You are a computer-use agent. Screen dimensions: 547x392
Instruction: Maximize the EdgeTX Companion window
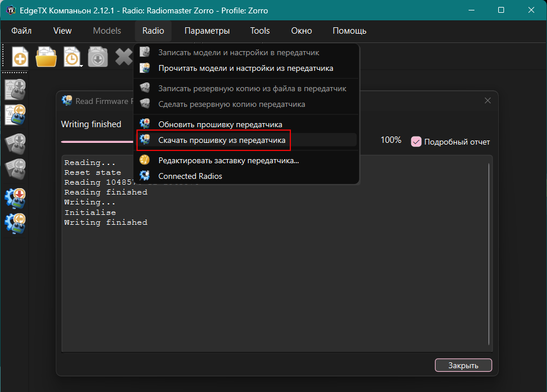[501, 10]
